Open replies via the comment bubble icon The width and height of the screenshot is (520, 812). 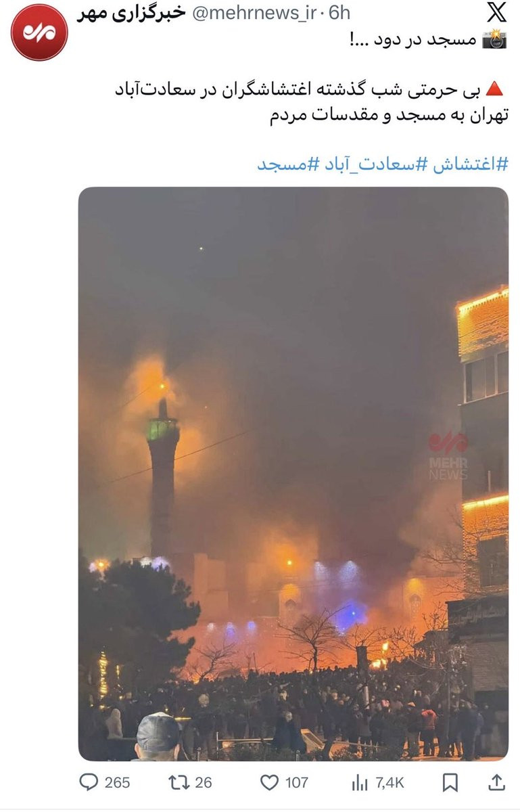[89, 782]
